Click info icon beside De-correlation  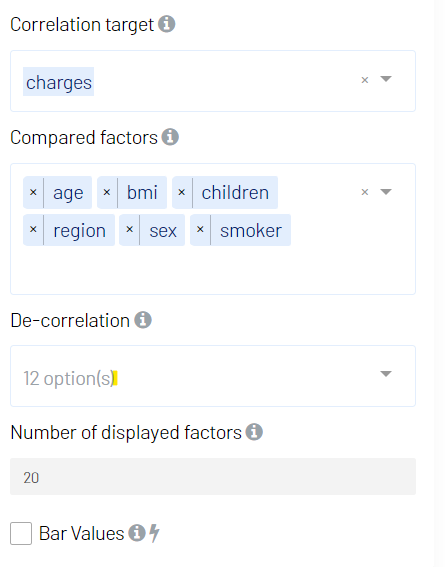pos(143,320)
